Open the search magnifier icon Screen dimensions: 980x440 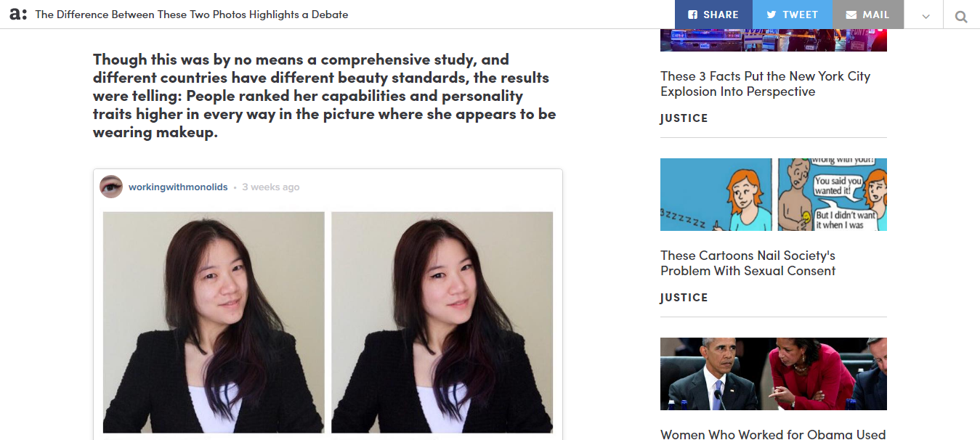[961, 16]
